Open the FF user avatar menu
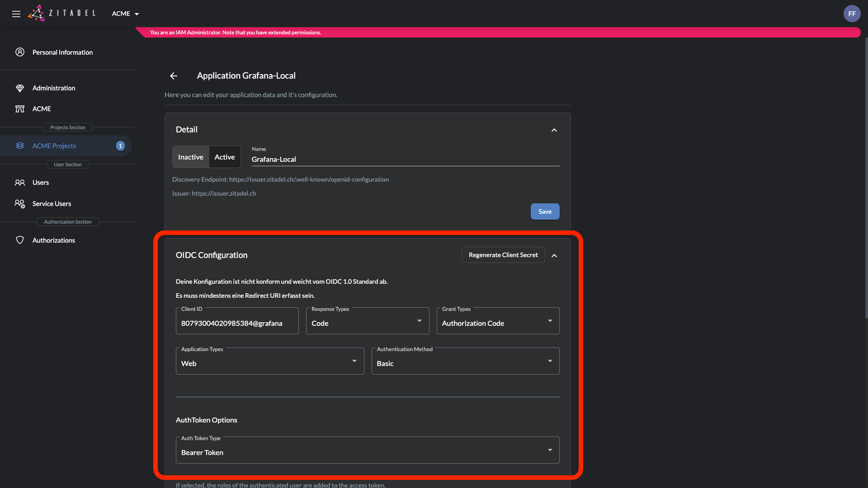 (x=852, y=14)
